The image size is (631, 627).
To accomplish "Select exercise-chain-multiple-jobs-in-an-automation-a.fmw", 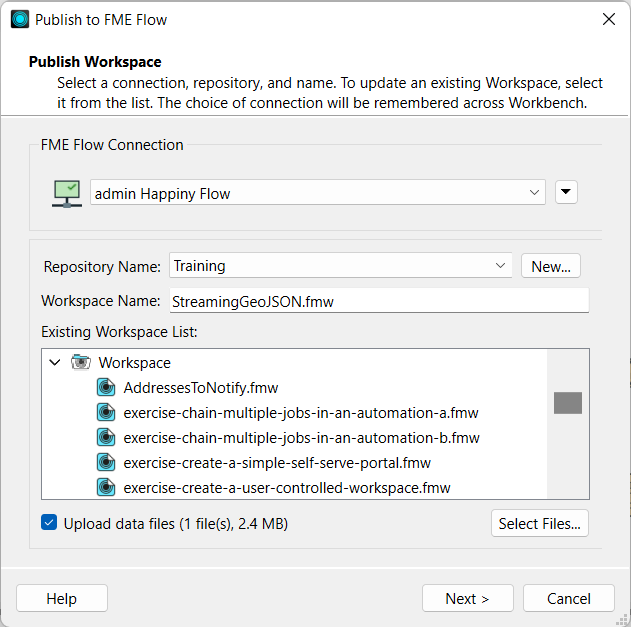I will (x=301, y=412).
